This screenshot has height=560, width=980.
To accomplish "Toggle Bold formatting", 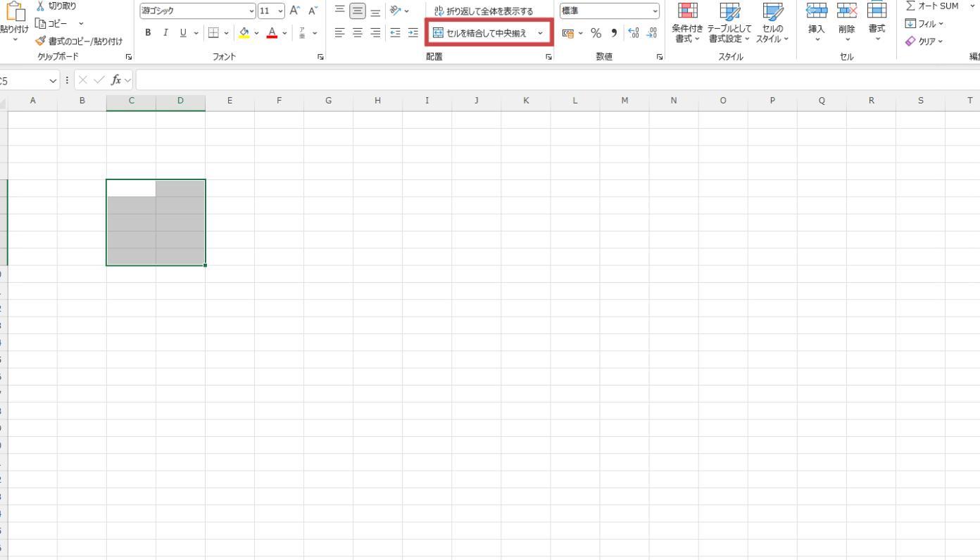I will pos(148,32).
